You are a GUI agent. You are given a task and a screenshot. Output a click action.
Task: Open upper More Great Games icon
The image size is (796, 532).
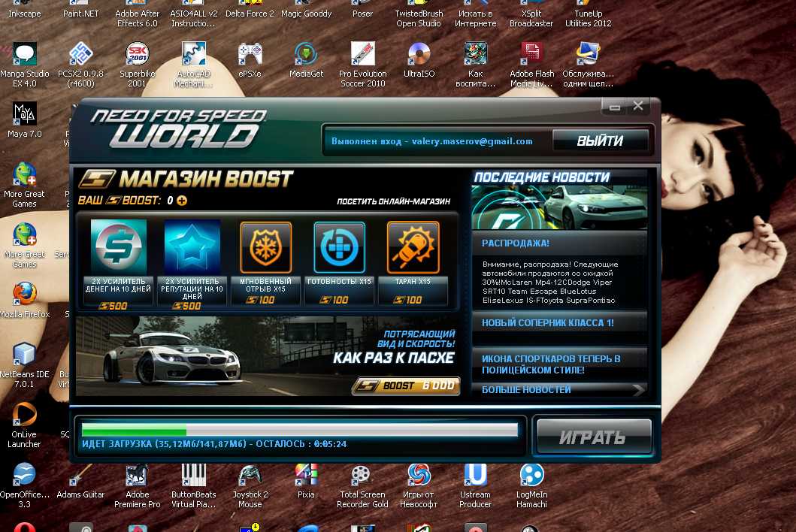24,186
